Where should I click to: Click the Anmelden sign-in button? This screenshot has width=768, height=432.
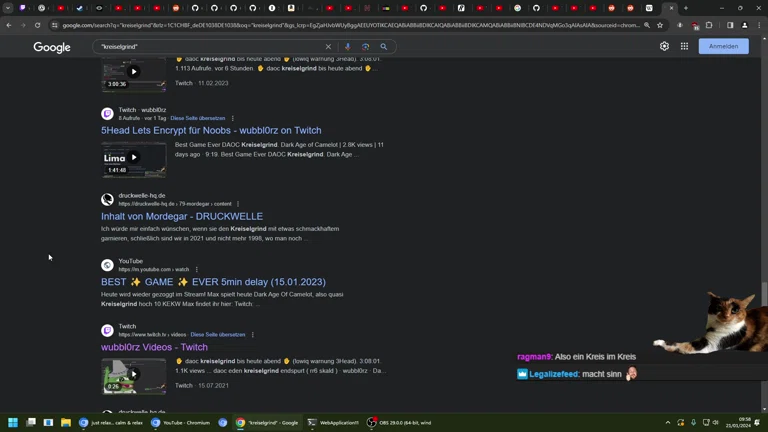tap(723, 46)
